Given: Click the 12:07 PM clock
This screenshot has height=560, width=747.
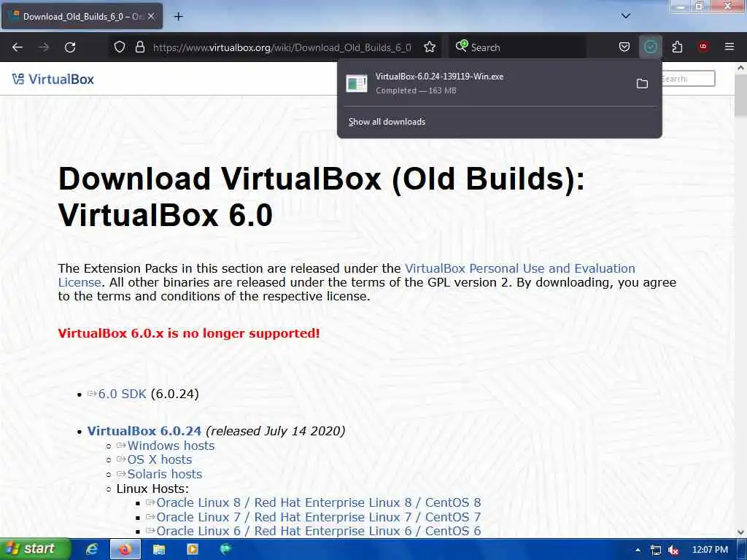Looking at the screenshot, I should [710, 550].
